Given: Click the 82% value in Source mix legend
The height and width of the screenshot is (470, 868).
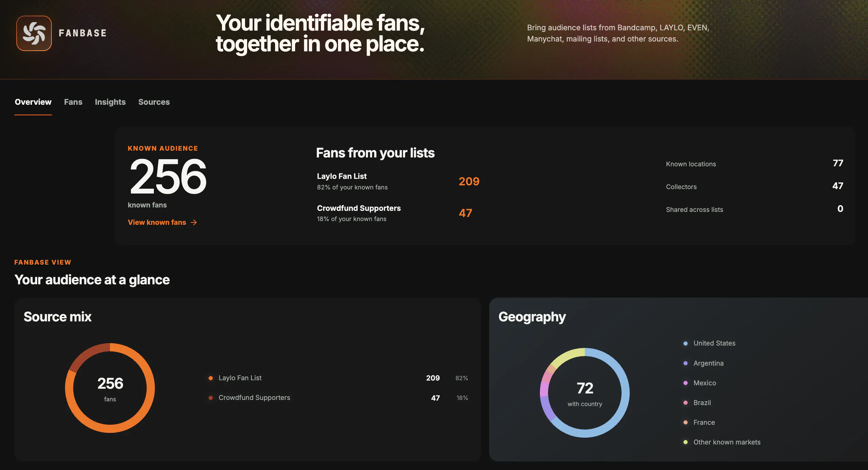Looking at the screenshot, I should (462, 378).
